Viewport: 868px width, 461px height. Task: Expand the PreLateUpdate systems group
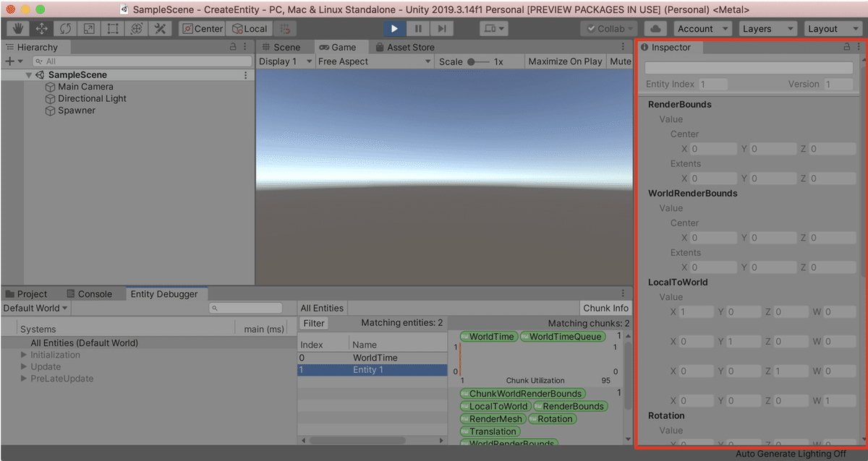click(24, 379)
